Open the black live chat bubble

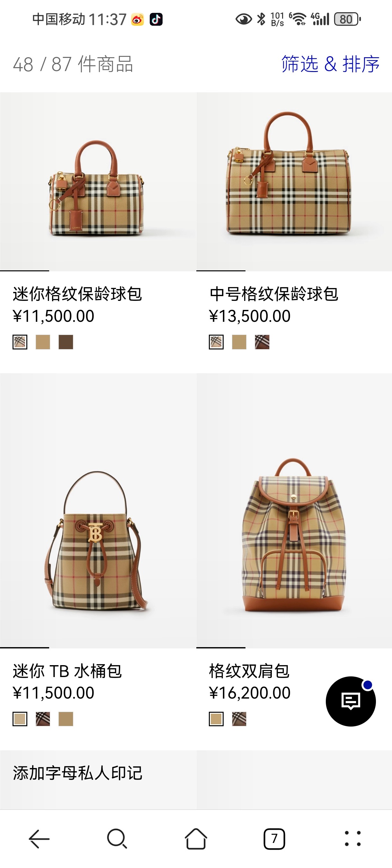click(x=351, y=701)
